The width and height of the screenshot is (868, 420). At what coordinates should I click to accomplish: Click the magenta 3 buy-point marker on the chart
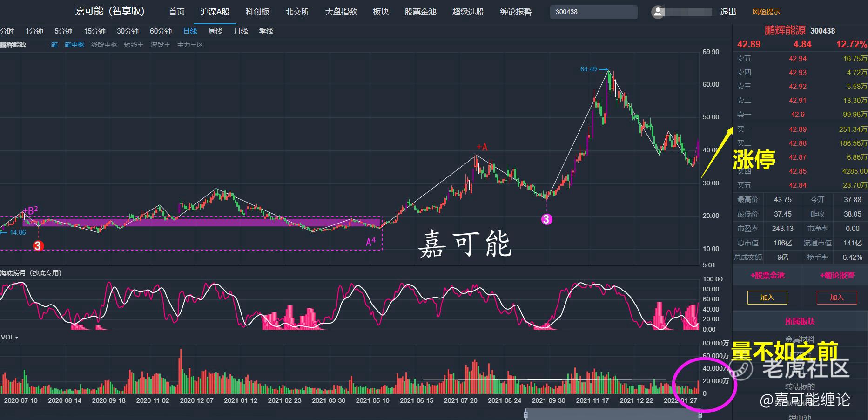click(547, 219)
